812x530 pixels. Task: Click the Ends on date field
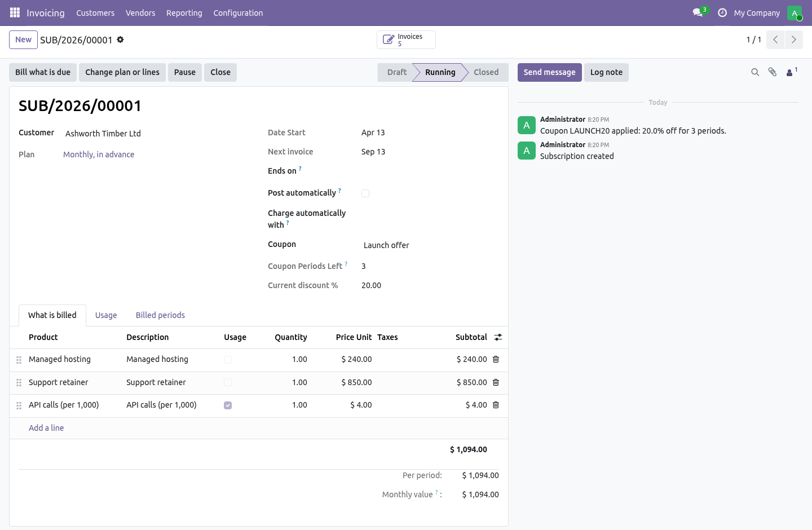click(430, 171)
